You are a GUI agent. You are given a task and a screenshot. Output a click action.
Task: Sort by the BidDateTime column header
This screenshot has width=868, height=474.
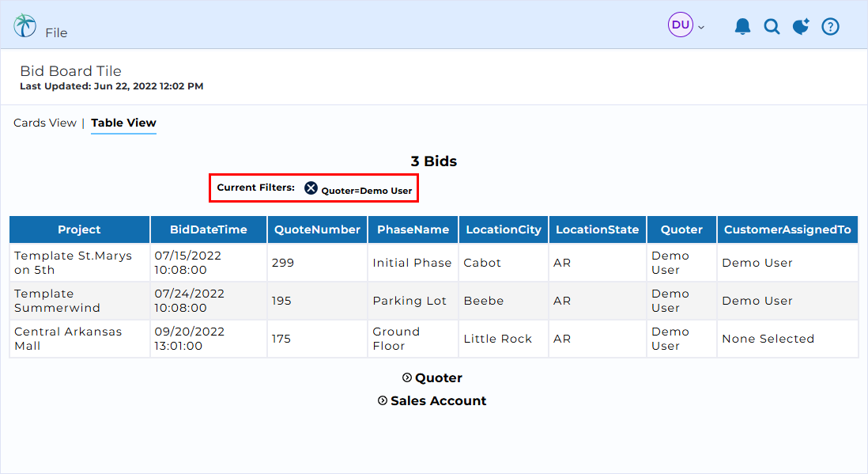coord(209,229)
